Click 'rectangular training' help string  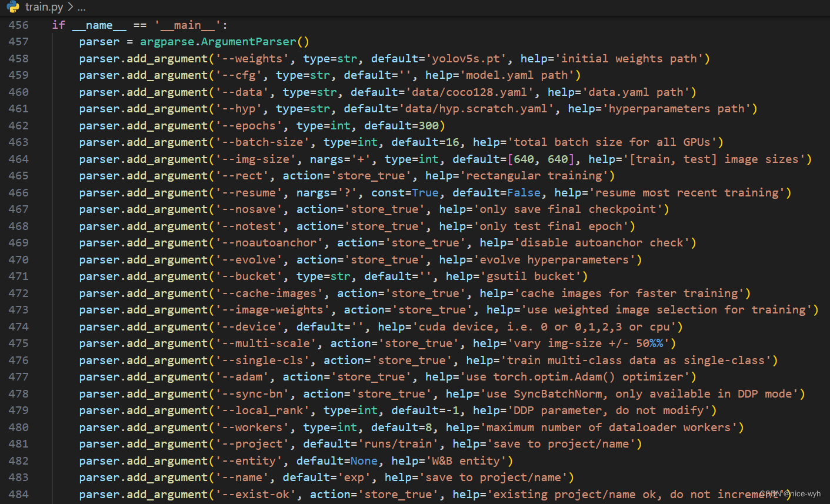click(x=535, y=176)
